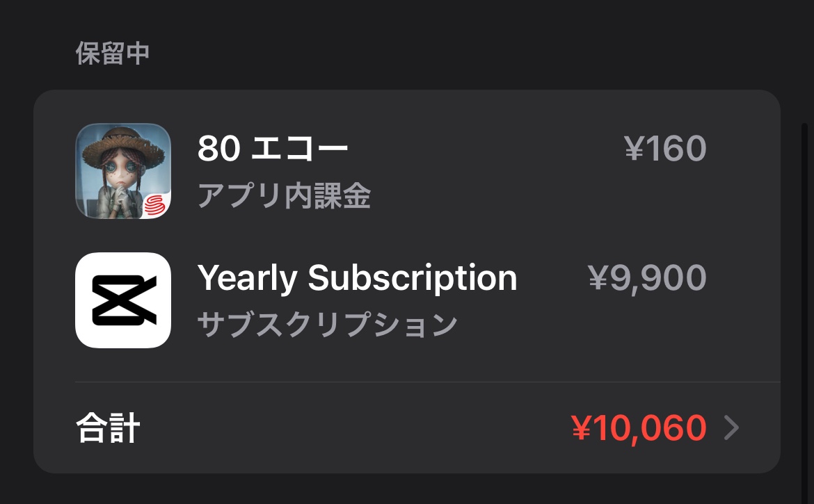Click the エコー text in the first item
This screenshot has width=814, height=504.
coord(299,149)
